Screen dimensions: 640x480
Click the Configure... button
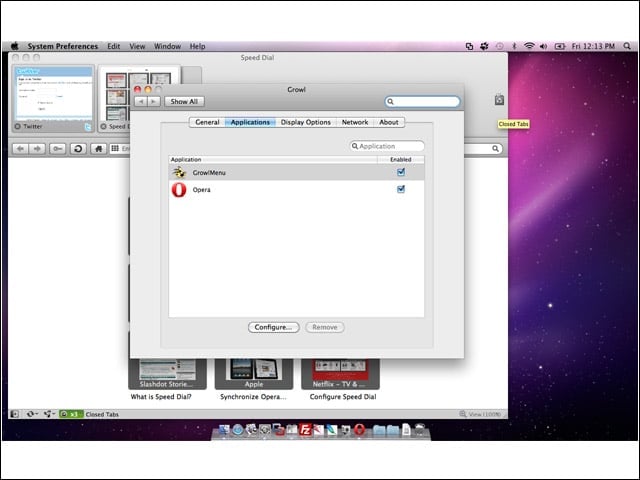pyautogui.click(x=273, y=327)
